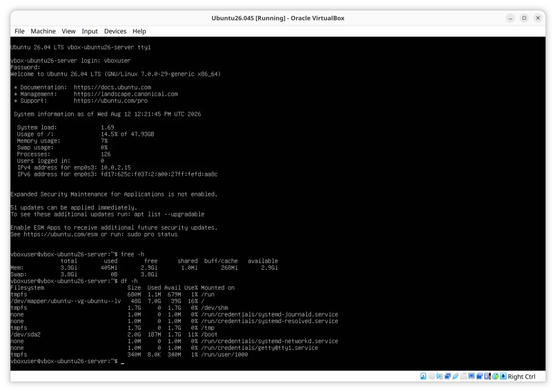Click the https://landscape.canonical.com URL text

tap(126, 94)
